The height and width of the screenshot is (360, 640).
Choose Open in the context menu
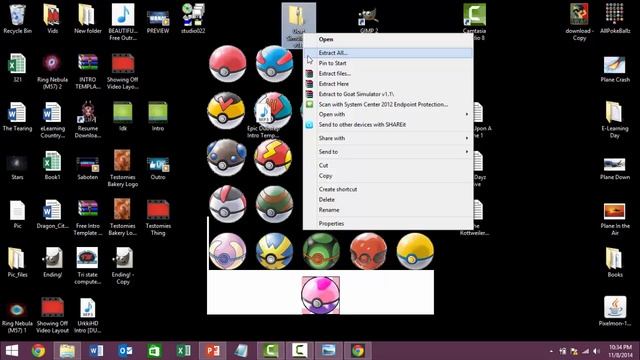(388, 39)
